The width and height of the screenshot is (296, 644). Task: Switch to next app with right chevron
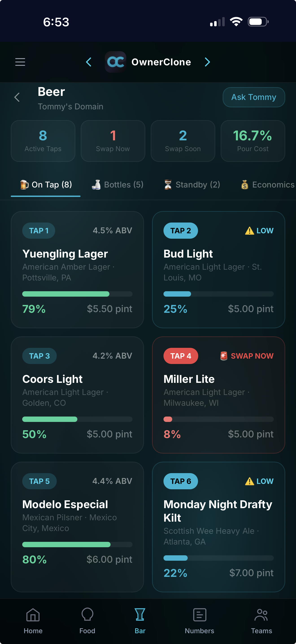207,62
